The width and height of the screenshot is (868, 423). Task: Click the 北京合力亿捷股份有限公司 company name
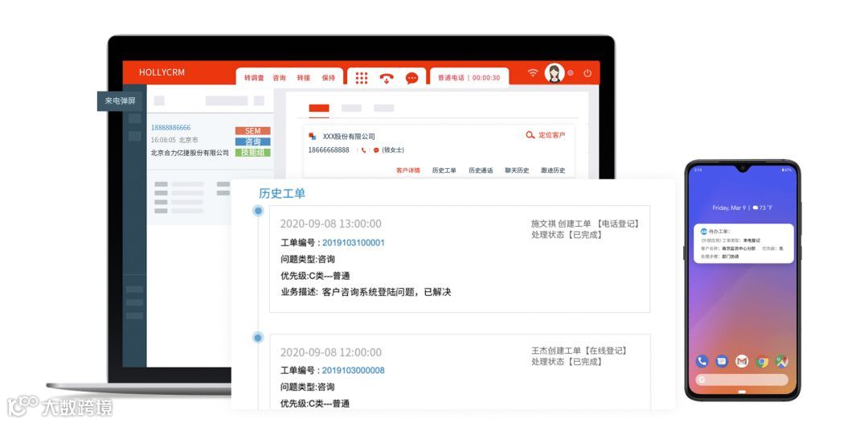tap(190, 152)
